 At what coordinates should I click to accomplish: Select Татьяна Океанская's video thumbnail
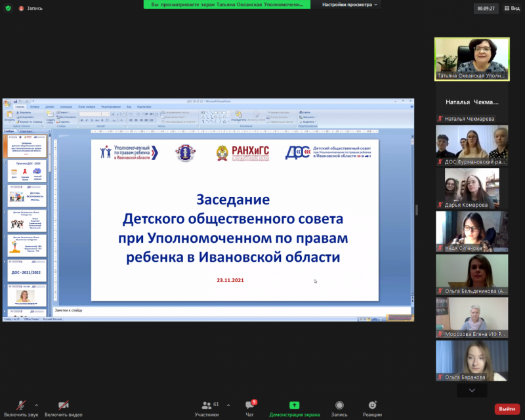472,58
